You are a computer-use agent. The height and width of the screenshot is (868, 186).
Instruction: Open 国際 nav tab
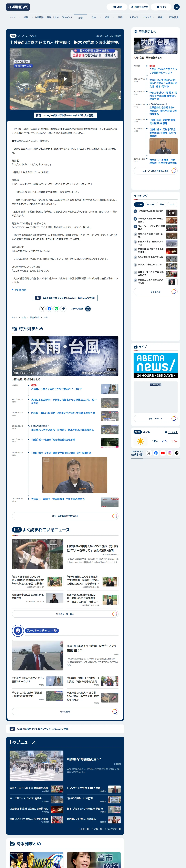(120, 18)
